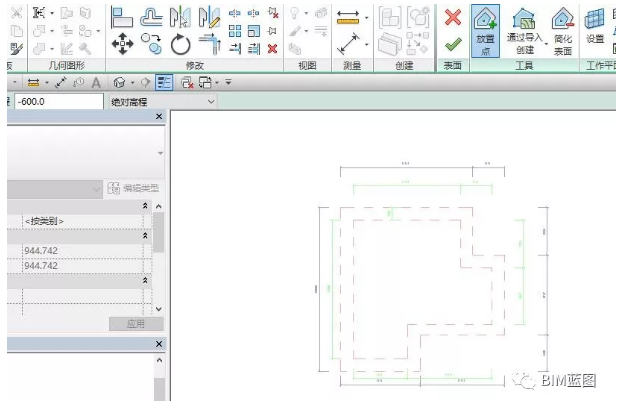Pick the Copy tool with two circles
Viewport: 620px width, 401px height.
pos(151,44)
